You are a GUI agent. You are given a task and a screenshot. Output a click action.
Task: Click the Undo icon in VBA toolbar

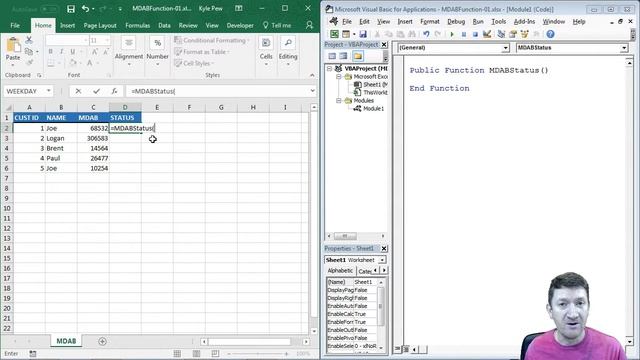pyautogui.click(x=426, y=34)
